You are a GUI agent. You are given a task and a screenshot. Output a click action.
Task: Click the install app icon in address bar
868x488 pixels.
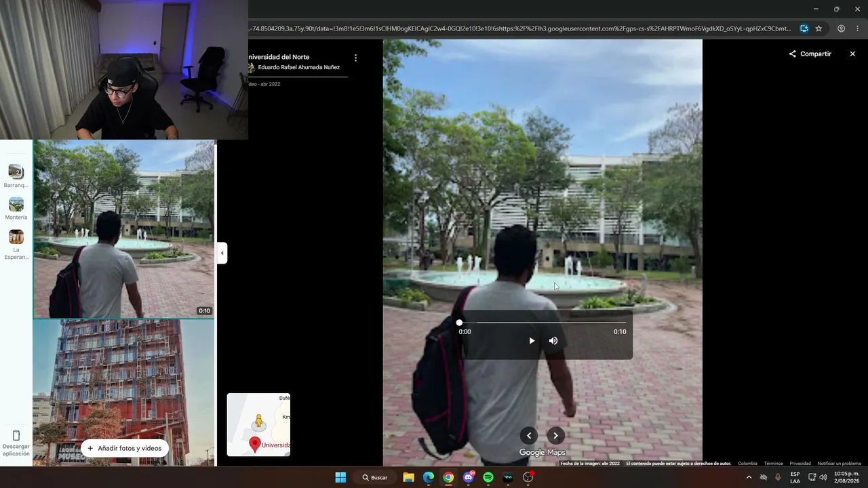coord(804,28)
